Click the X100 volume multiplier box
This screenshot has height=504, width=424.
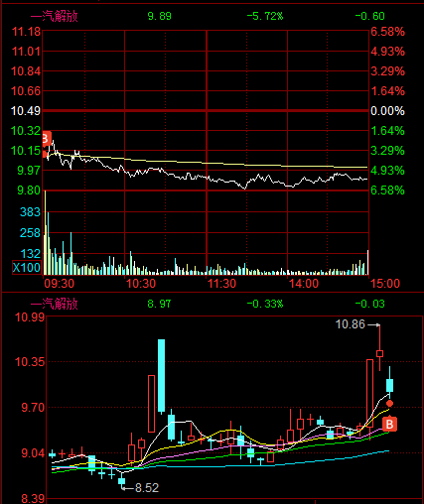click(x=26, y=267)
